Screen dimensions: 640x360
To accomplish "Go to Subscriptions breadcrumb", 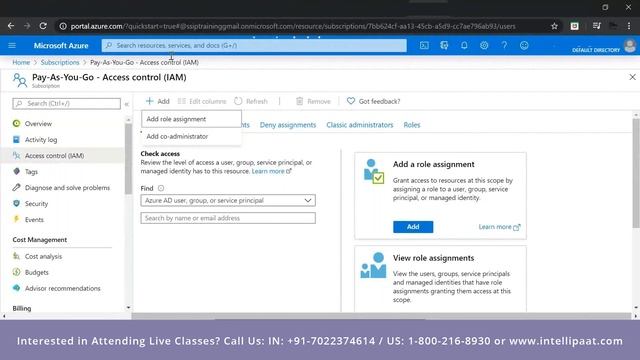I will (60, 62).
